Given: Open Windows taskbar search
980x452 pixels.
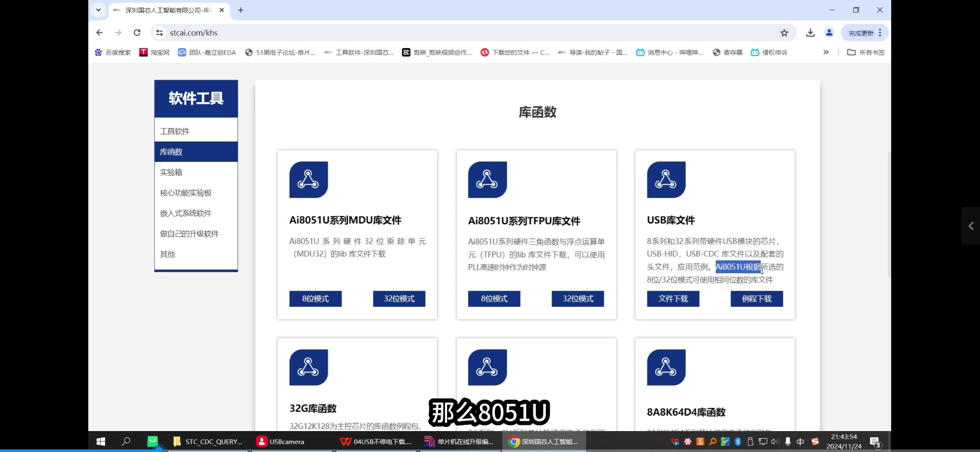Looking at the screenshot, I should [x=126, y=442].
